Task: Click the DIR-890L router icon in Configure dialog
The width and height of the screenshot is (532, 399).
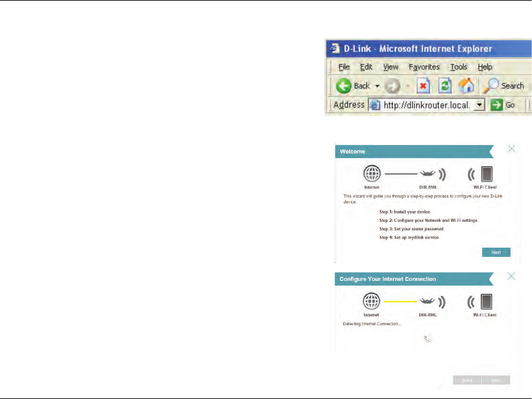Action: 427,301
